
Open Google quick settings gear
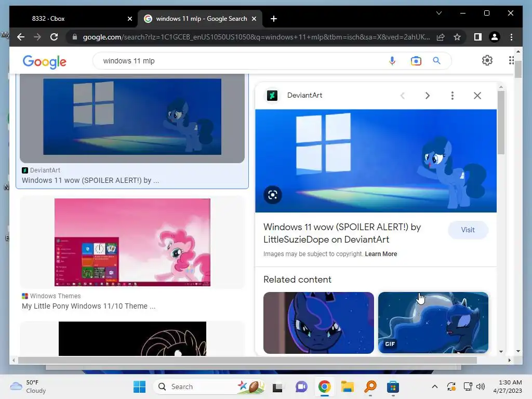click(487, 60)
